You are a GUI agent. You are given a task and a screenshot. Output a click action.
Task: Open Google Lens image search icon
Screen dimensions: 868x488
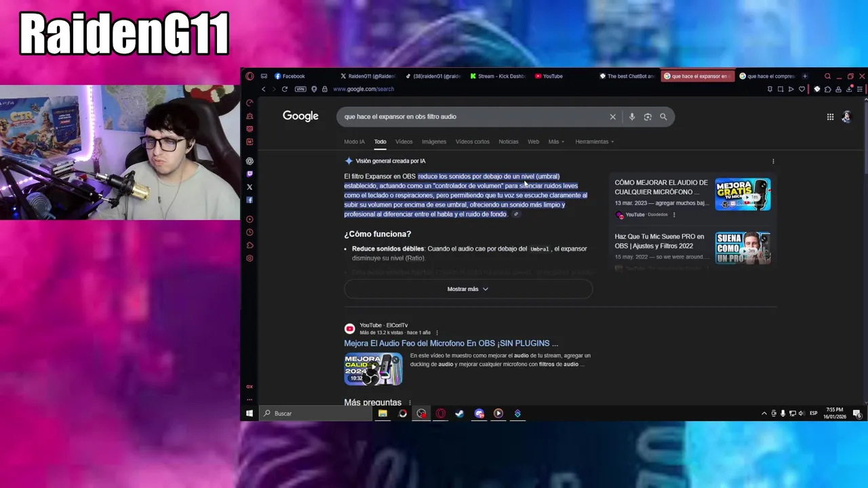coord(648,117)
